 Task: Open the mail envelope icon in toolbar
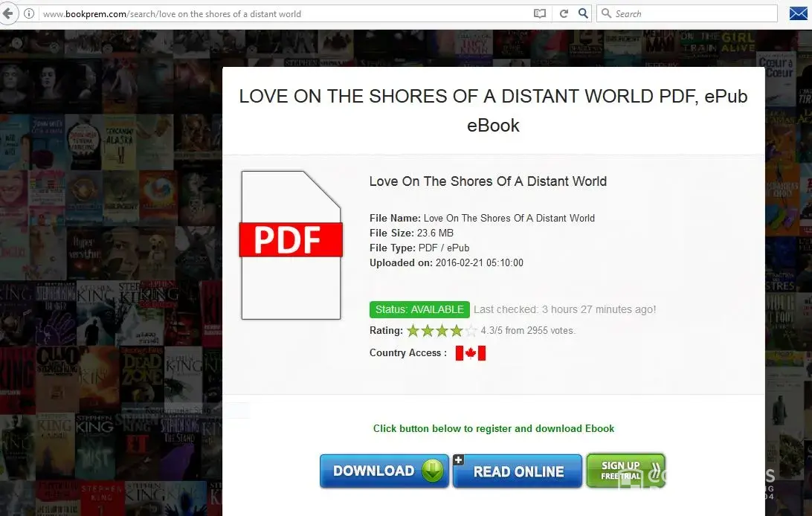point(798,13)
